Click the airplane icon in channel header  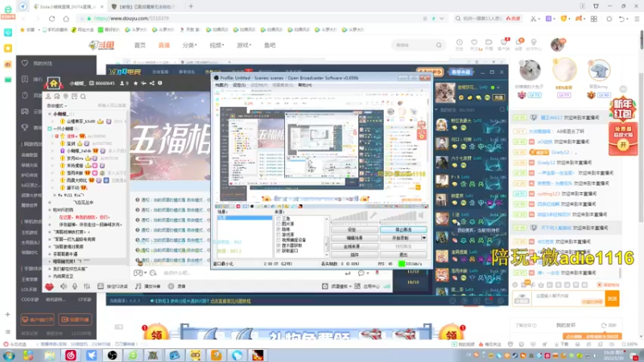(x=143, y=84)
